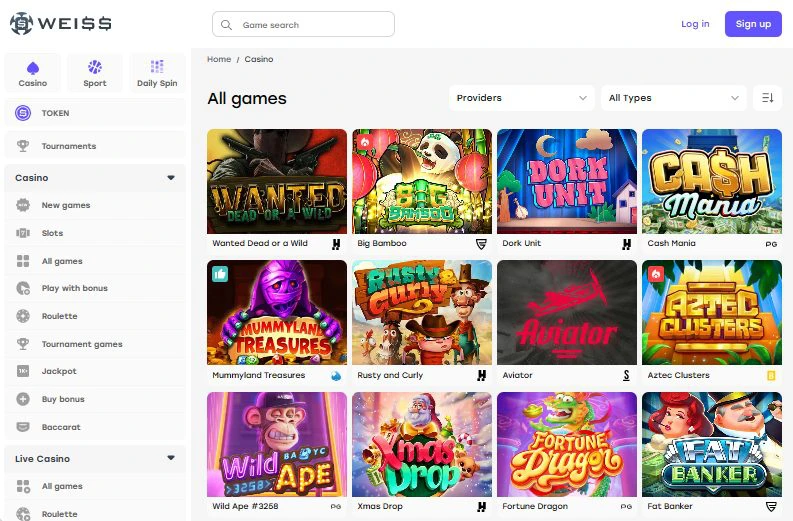
Task: Click the sort order icon button
Action: point(767,98)
